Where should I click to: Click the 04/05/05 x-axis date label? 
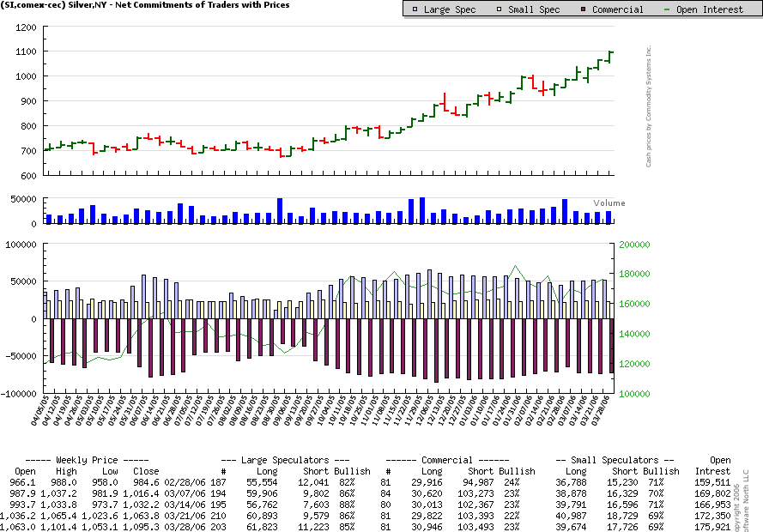(38, 409)
